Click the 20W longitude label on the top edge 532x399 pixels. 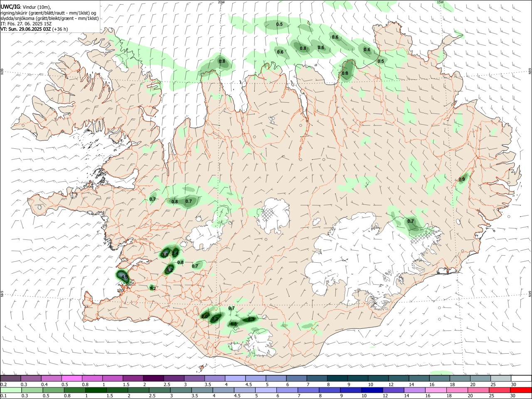pos(221,2)
